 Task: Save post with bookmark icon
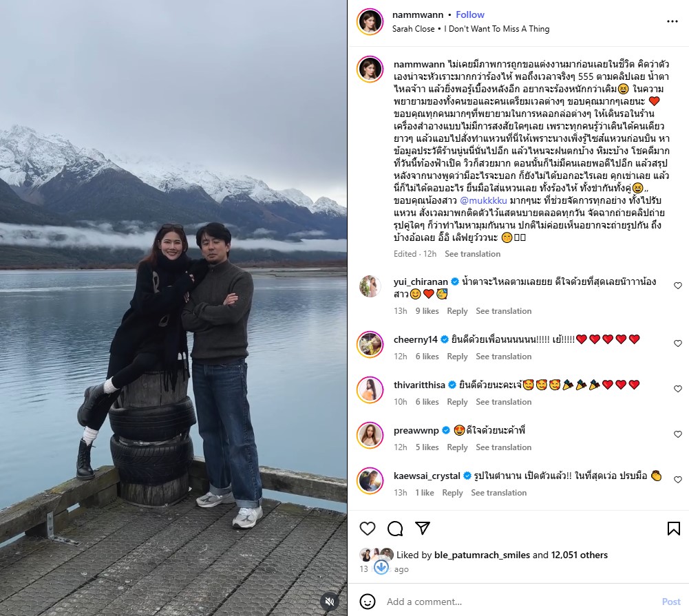tap(674, 529)
